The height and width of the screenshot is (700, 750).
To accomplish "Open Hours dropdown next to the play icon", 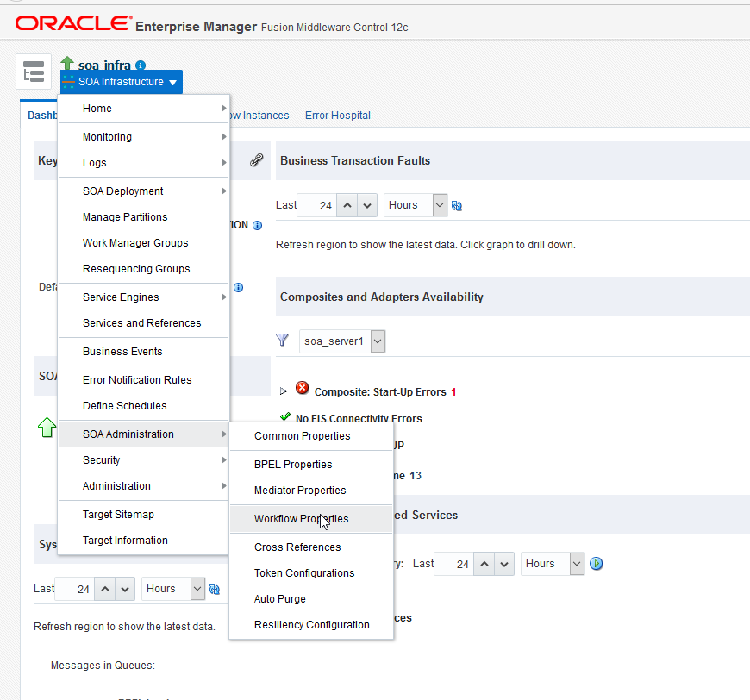I will pos(577,564).
